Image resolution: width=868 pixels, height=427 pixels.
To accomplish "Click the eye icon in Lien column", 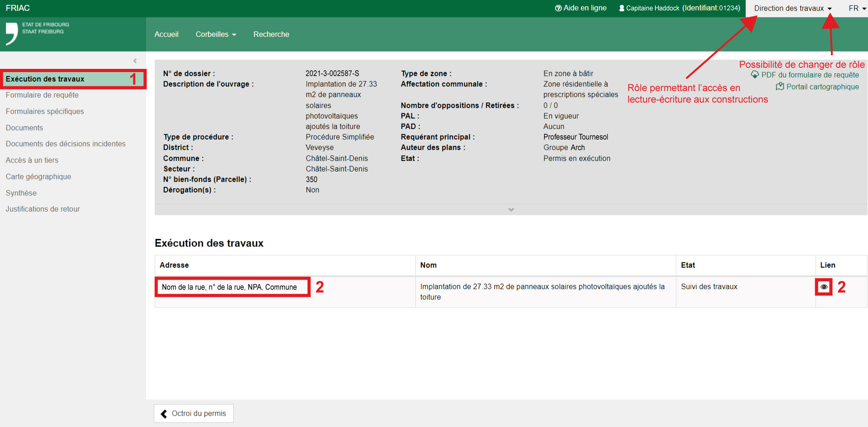I will tap(823, 287).
